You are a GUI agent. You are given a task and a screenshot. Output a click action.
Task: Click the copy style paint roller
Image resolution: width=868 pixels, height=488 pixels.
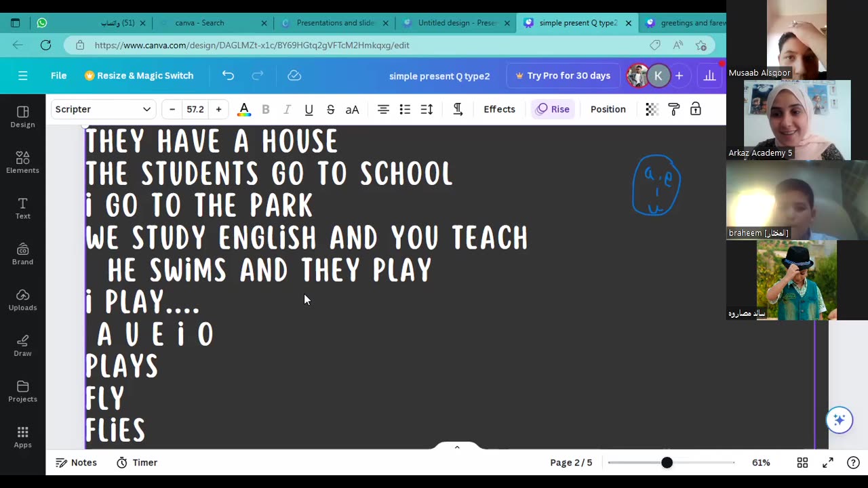click(673, 109)
